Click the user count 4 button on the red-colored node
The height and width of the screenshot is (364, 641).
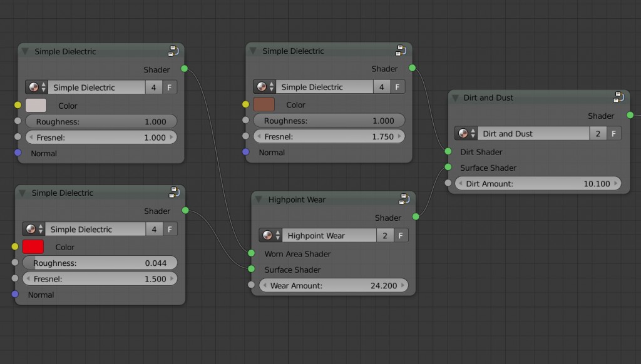[x=154, y=230]
